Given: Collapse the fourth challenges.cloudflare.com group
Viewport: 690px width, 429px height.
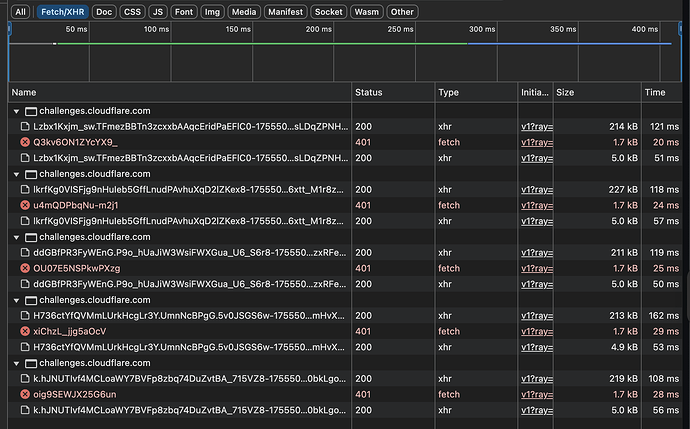Looking at the screenshot, I should (x=17, y=301).
